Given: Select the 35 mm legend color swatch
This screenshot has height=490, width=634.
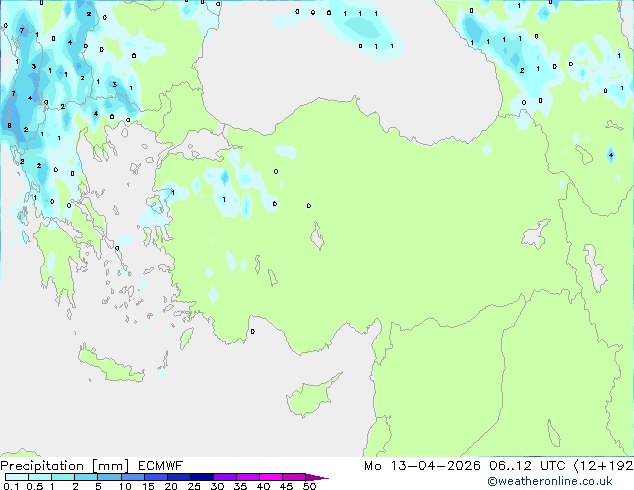Looking at the screenshot, I should (248, 477).
